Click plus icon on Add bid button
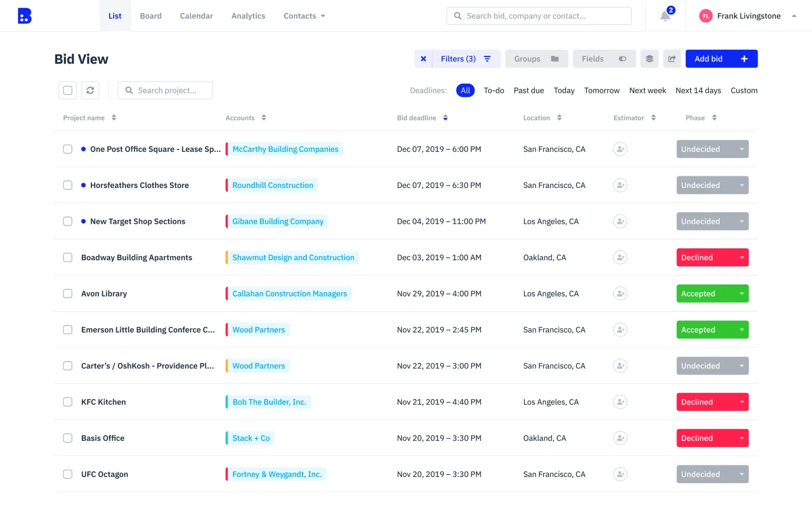Screen dimensions: 812x508 744,59
